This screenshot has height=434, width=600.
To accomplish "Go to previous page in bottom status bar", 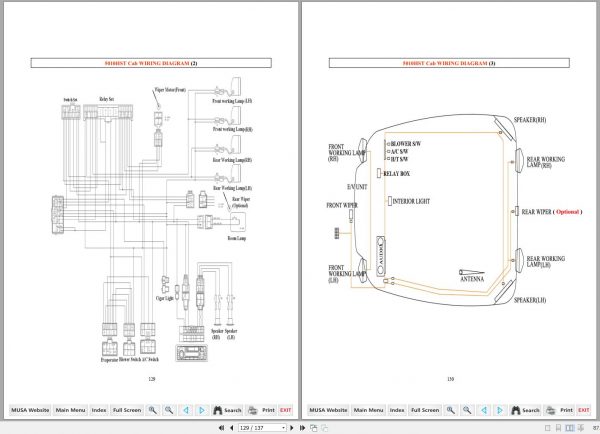I will 232,427.
